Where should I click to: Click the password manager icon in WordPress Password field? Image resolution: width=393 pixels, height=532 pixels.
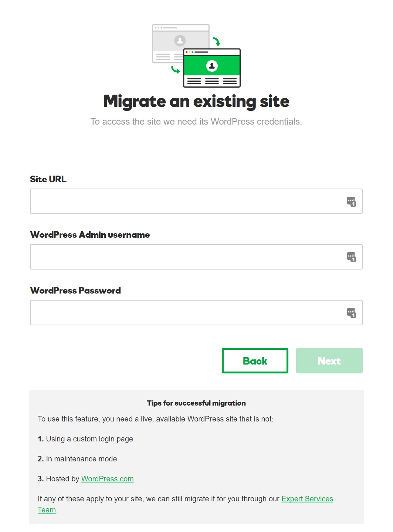click(x=351, y=313)
